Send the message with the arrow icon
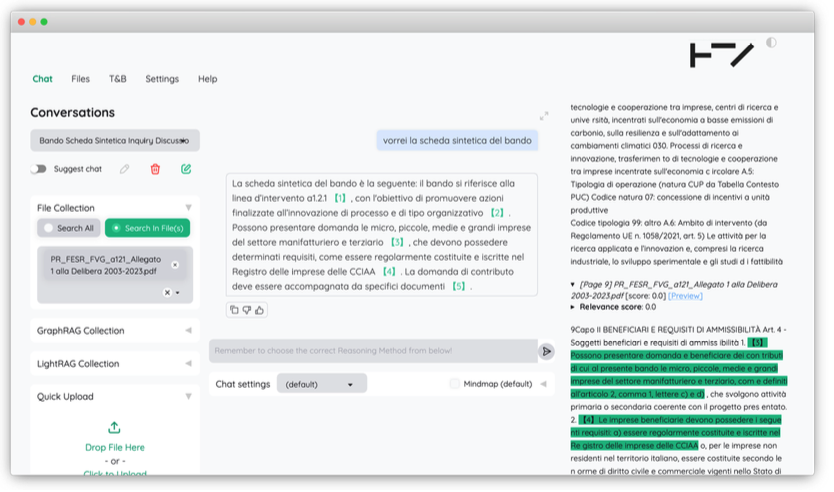 [546, 351]
